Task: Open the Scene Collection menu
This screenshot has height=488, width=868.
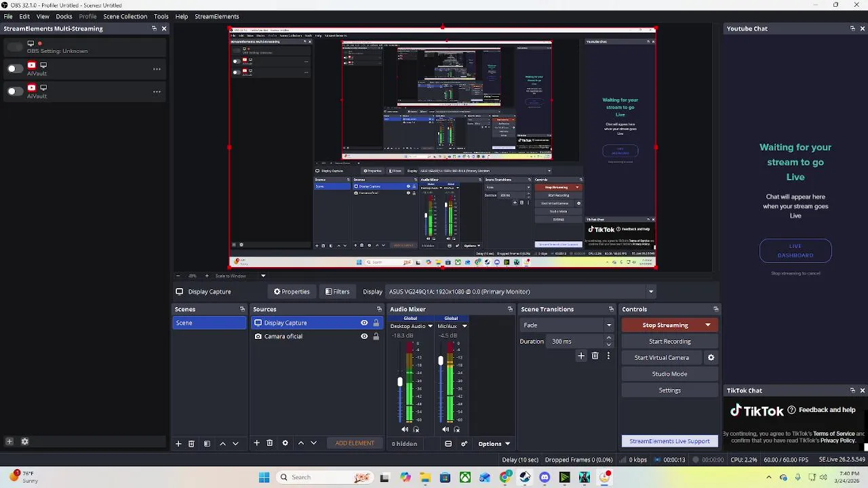Action: 125,16
